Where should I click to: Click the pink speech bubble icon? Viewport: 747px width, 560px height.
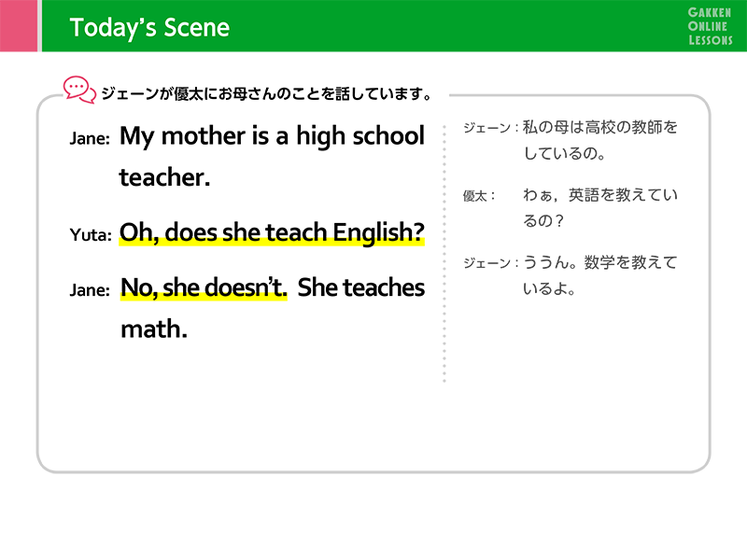pos(79,90)
